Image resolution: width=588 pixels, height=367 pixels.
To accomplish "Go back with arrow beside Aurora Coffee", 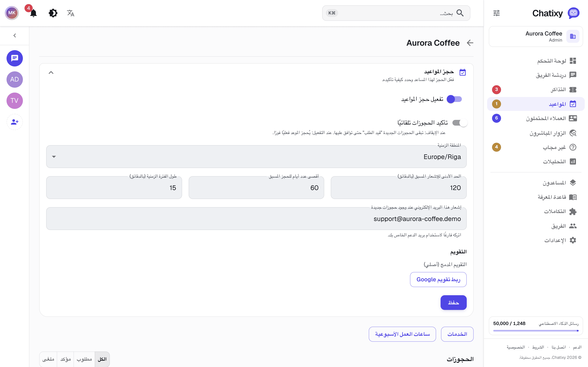I will coord(470,43).
